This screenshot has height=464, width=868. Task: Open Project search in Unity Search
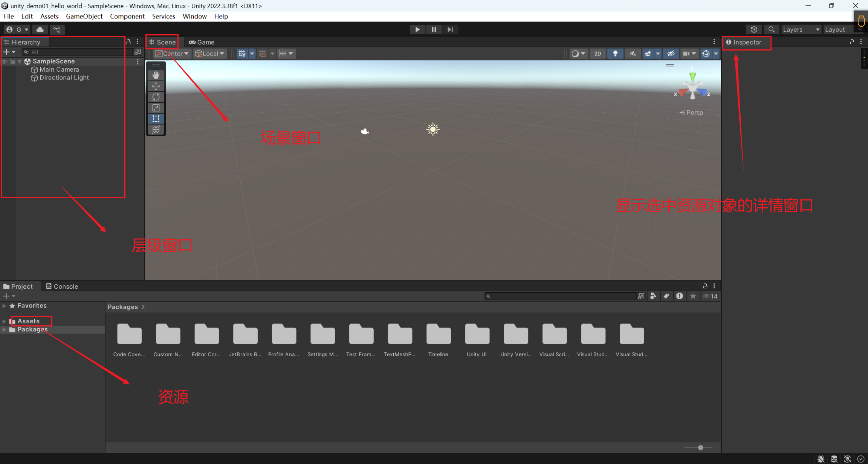(641, 296)
